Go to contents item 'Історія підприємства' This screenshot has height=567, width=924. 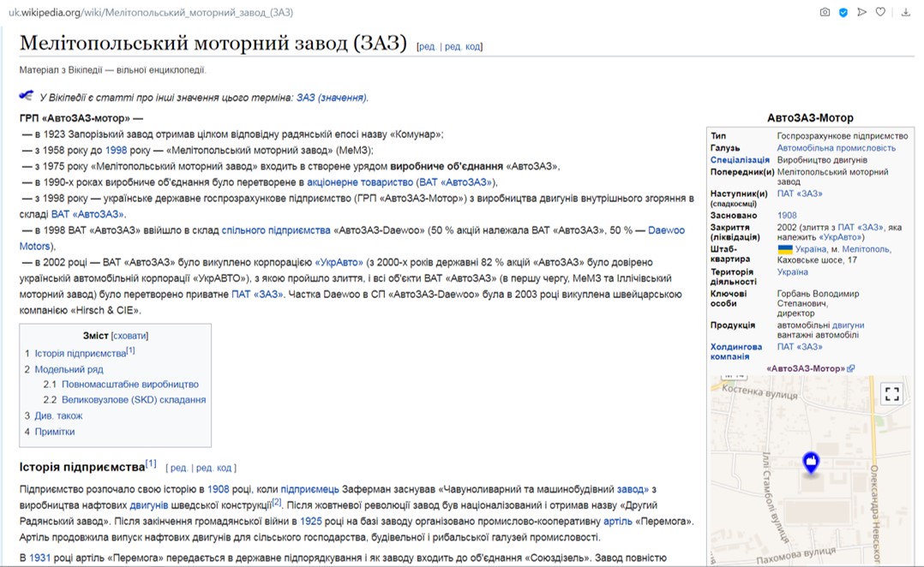point(81,353)
